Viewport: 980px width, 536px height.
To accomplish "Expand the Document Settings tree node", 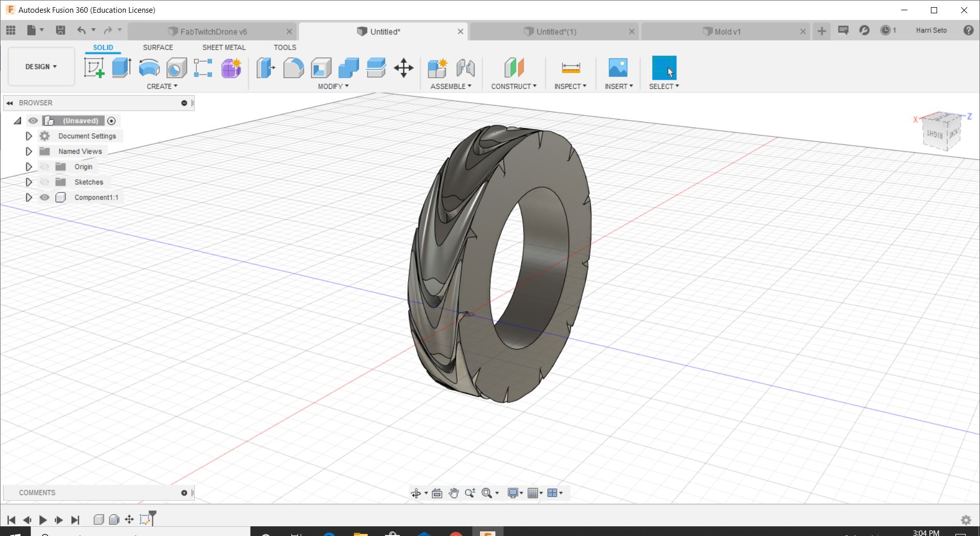I will (29, 136).
